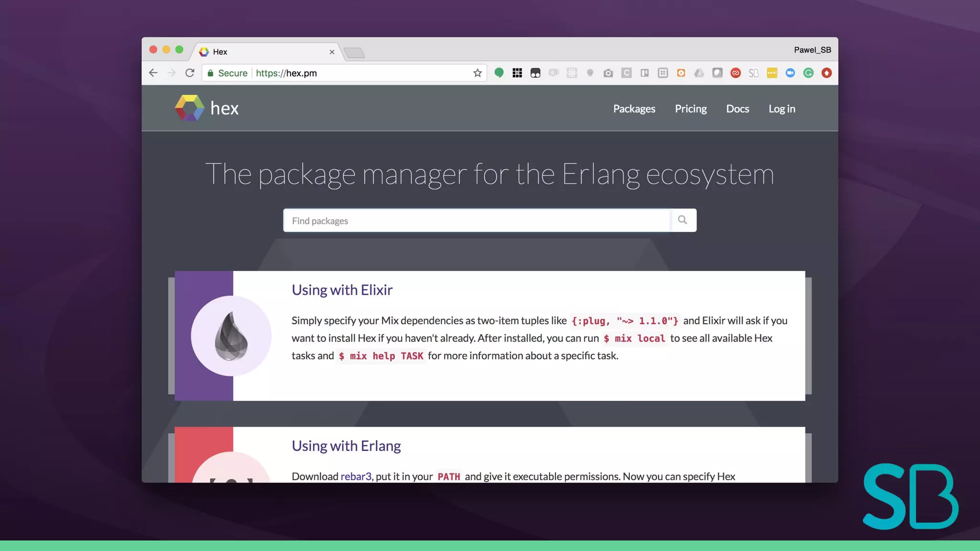Click the Pawel_SB profile button
Screen dimensions: 980x551
click(x=812, y=50)
